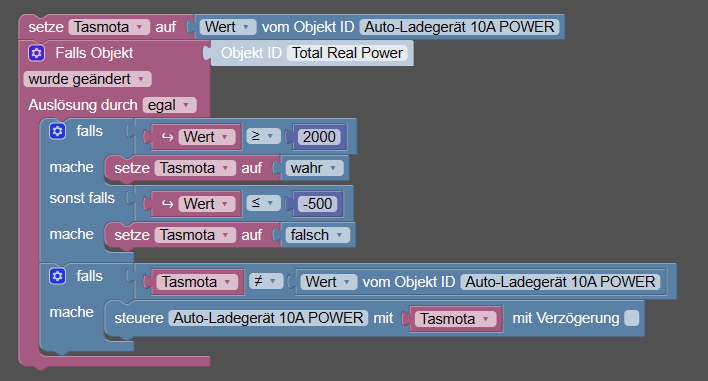
Task: Open gear settings on Falls Objekt block
Action: pos(37,53)
